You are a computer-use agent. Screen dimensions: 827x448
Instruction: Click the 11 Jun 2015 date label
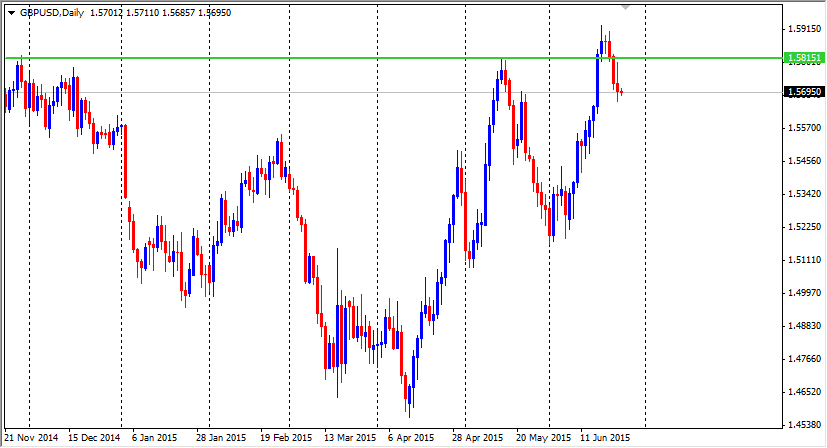(x=605, y=438)
